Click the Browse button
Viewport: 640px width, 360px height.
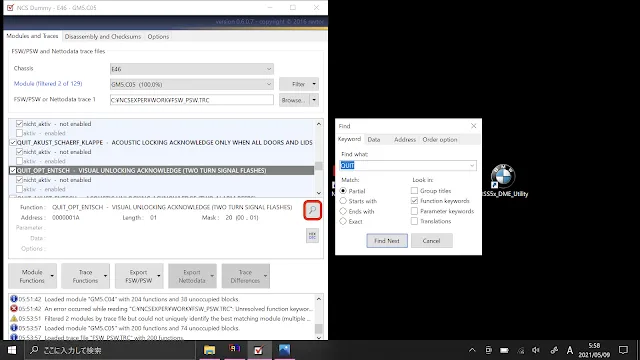[x=295, y=100]
